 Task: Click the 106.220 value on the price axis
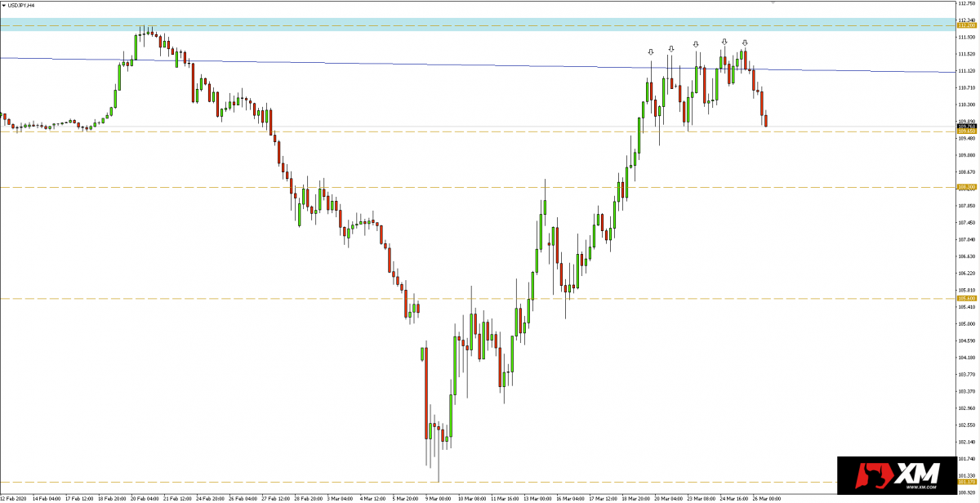click(x=968, y=273)
